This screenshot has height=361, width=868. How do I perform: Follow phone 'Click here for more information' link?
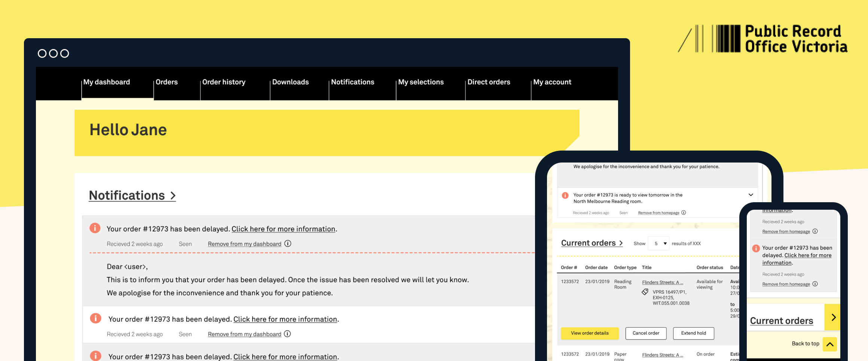[x=797, y=259]
